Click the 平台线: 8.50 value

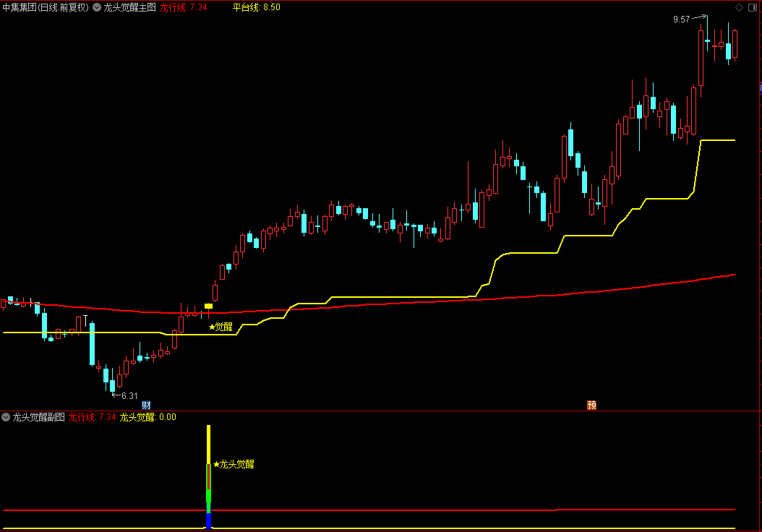coord(256,7)
